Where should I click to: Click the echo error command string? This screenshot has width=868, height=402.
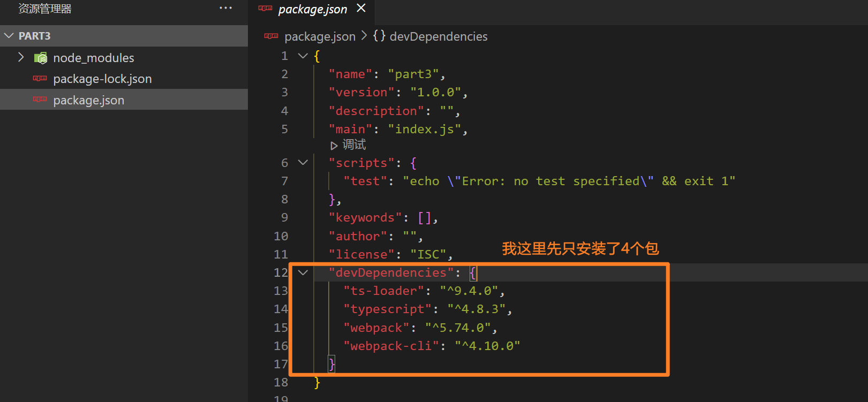569,181
